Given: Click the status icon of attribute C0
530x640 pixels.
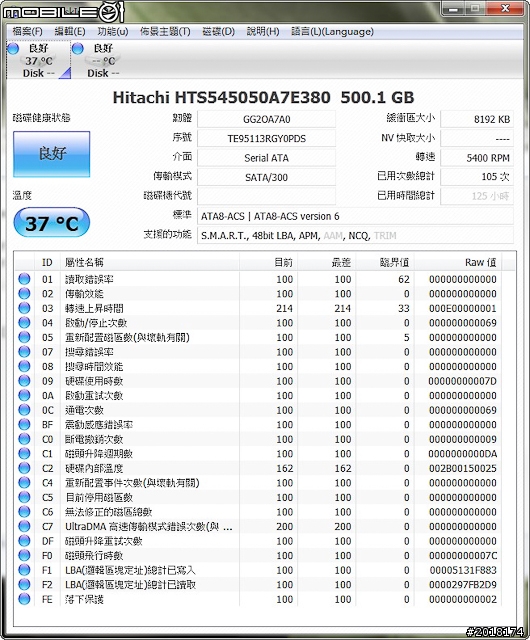Looking at the screenshot, I should [24, 439].
